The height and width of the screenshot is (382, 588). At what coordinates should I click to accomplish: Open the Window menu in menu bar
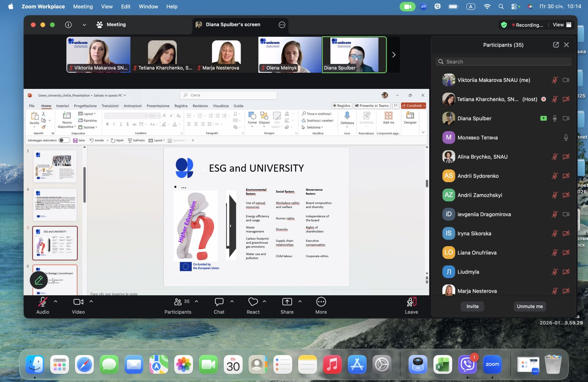(x=148, y=7)
